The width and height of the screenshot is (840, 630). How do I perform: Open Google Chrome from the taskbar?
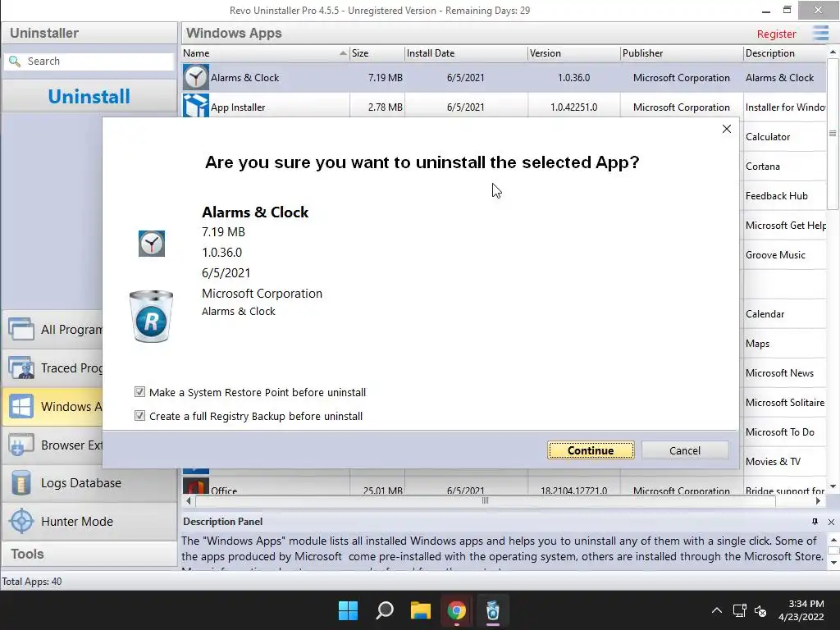pyautogui.click(x=456, y=610)
